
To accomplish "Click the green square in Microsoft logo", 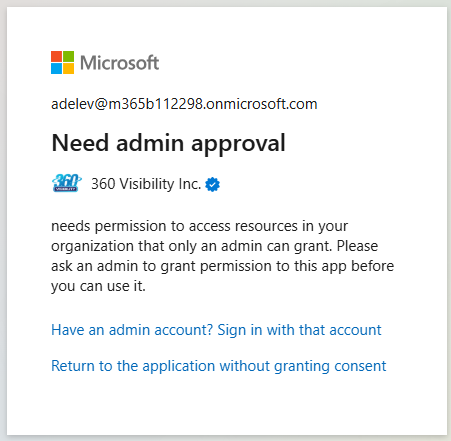I will (68, 56).
